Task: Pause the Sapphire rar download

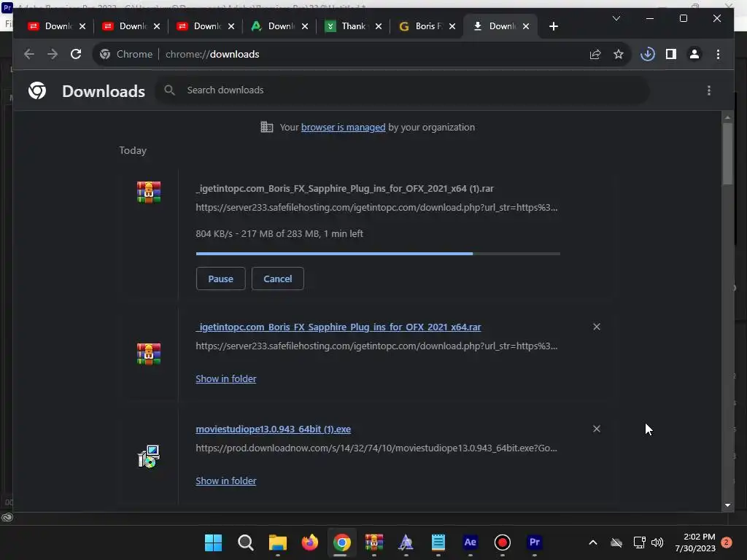Action: point(220,279)
